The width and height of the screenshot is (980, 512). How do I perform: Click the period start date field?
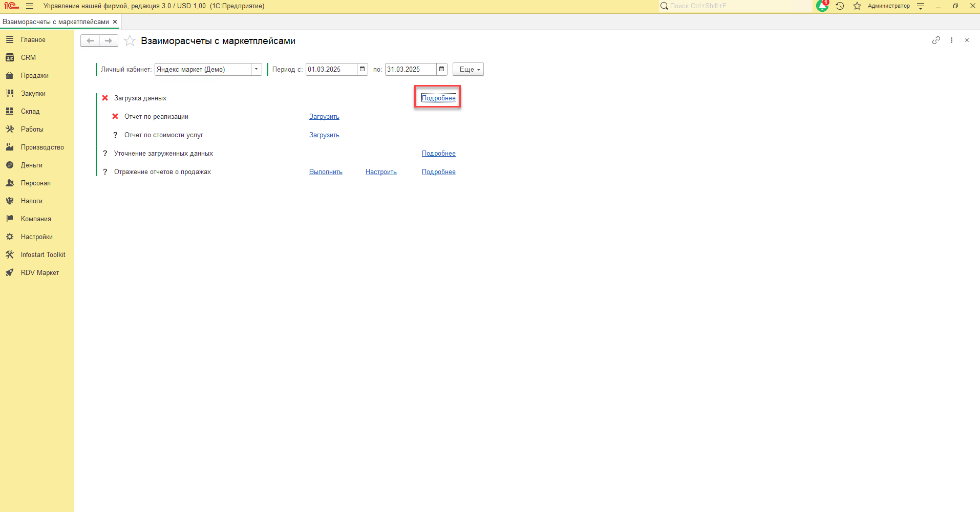click(x=332, y=70)
